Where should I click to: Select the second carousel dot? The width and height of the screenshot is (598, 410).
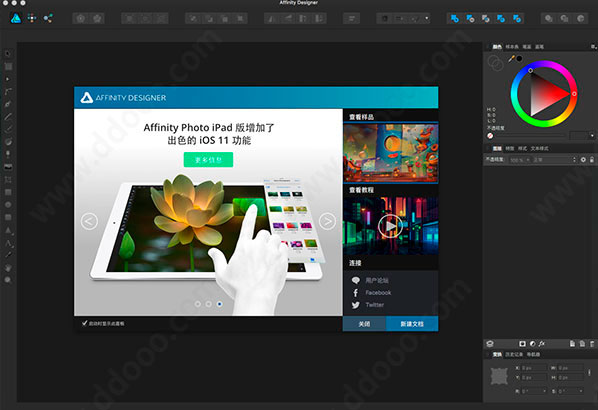tap(209, 304)
